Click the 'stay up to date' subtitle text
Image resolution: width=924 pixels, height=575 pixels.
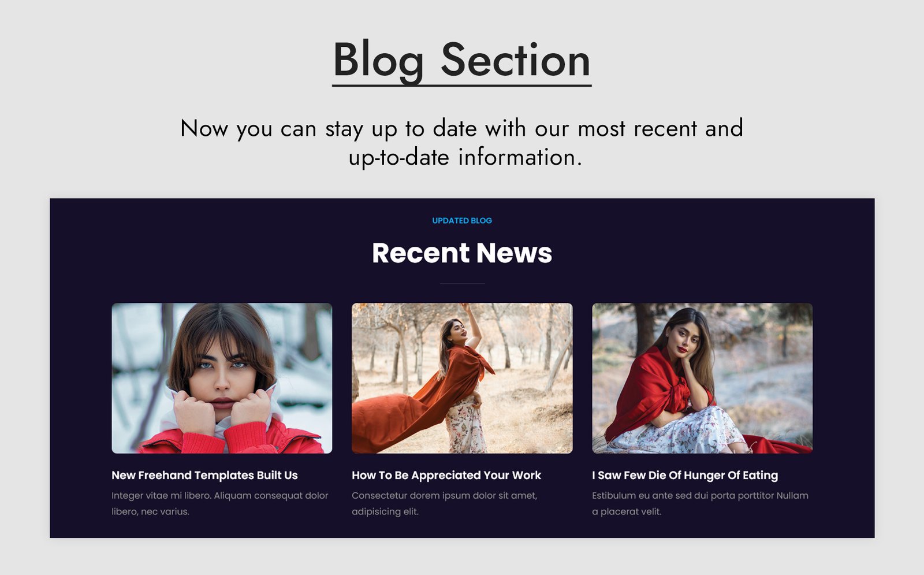(x=462, y=128)
